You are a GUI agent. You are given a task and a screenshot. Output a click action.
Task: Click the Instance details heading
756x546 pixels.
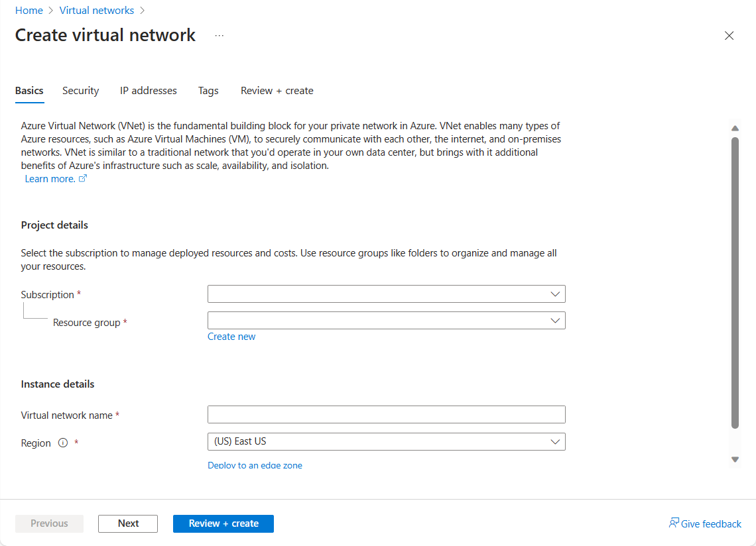pyautogui.click(x=58, y=384)
